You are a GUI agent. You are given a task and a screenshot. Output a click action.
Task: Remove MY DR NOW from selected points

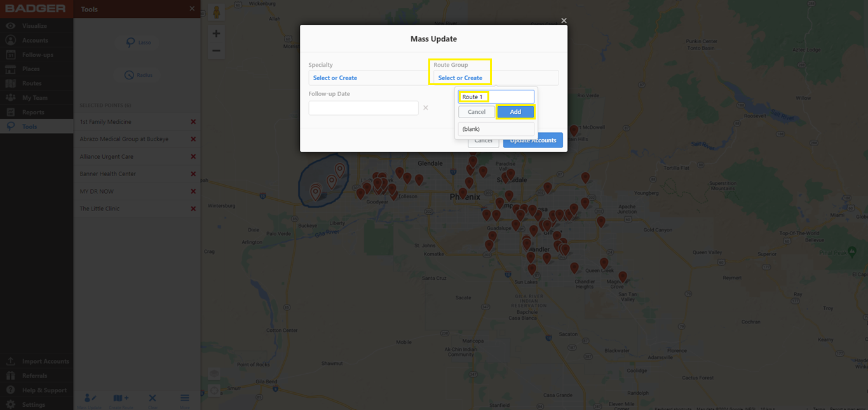pyautogui.click(x=194, y=191)
